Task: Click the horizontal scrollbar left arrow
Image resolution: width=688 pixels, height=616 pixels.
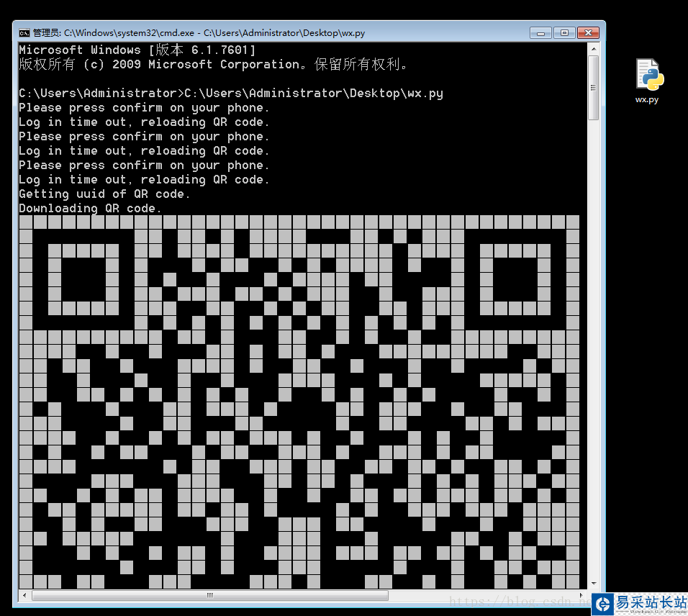Action: pyautogui.click(x=24, y=595)
